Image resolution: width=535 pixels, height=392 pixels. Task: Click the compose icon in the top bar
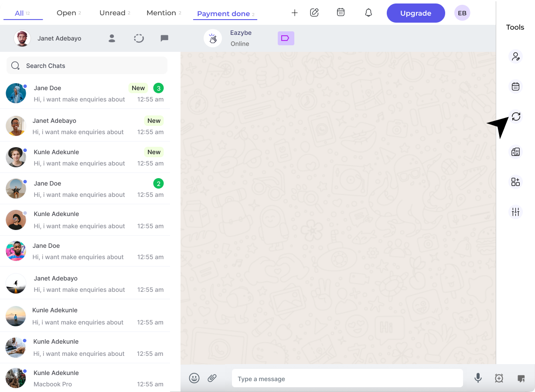tap(314, 13)
